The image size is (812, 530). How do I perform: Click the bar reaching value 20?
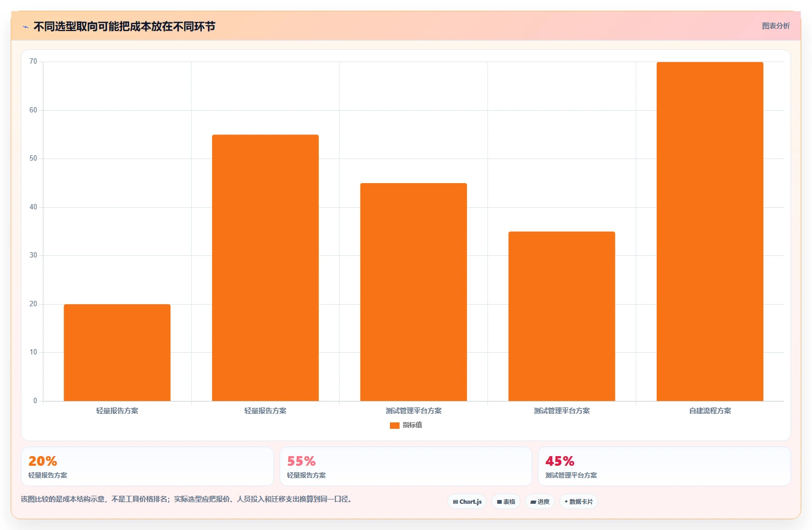tap(117, 353)
